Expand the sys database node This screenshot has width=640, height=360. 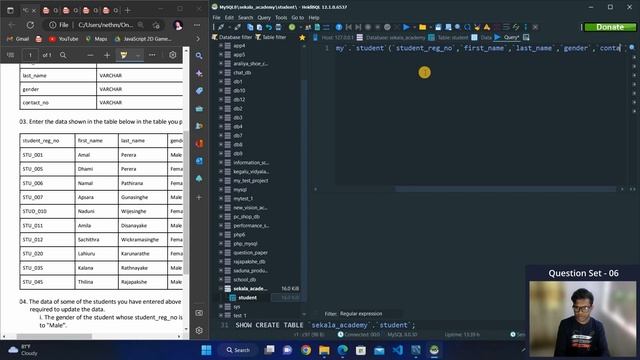point(221,307)
